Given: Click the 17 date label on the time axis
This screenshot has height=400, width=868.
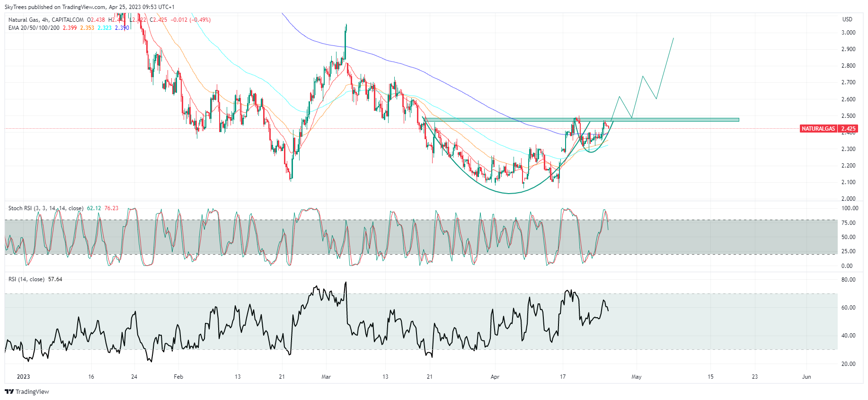Looking at the screenshot, I should click(x=563, y=377).
